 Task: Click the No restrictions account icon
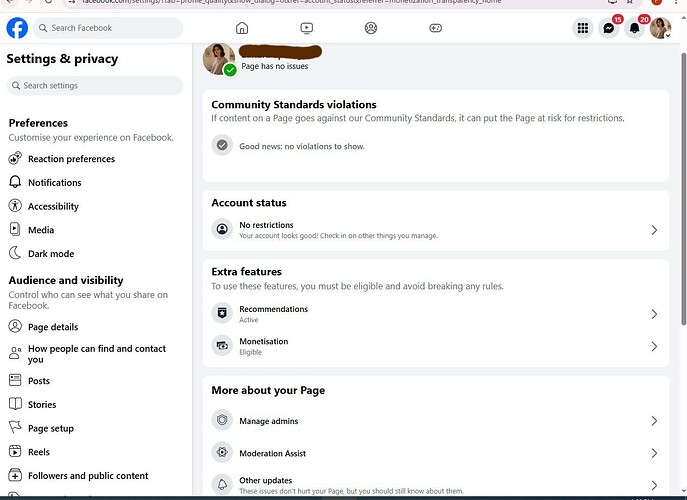222,229
